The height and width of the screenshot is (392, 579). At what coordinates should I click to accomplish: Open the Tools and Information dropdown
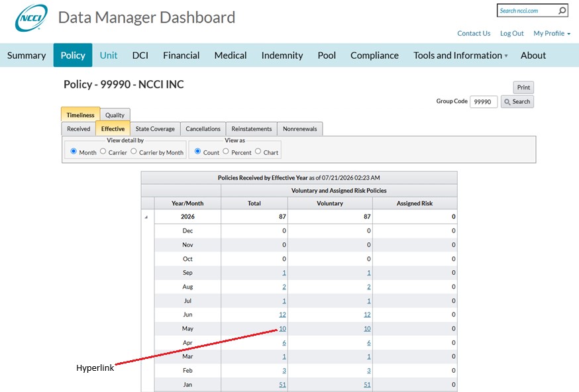(460, 56)
